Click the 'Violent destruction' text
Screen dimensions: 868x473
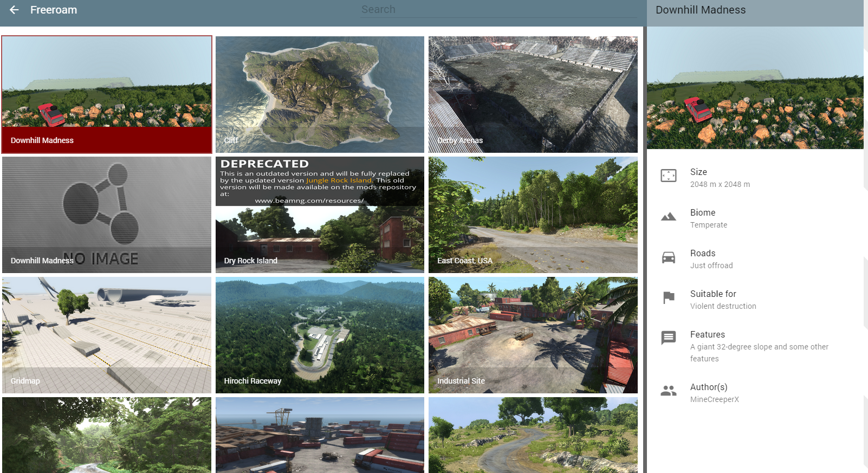(x=723, y=306)
